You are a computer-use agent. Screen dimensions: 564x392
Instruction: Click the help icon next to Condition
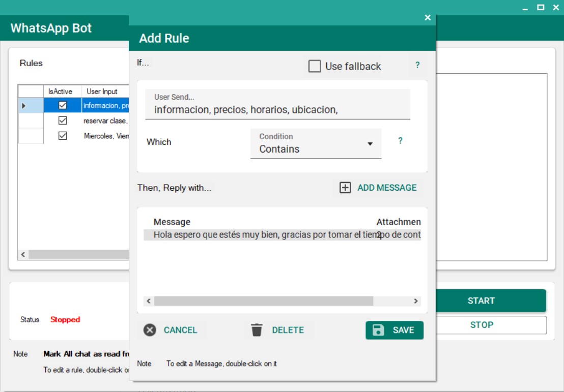coord(400,141)
